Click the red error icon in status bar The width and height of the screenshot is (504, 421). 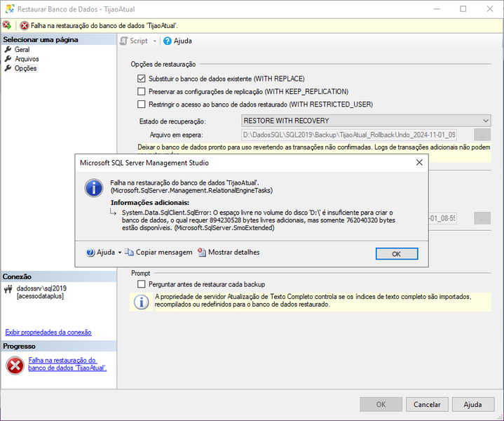point(7,25)
